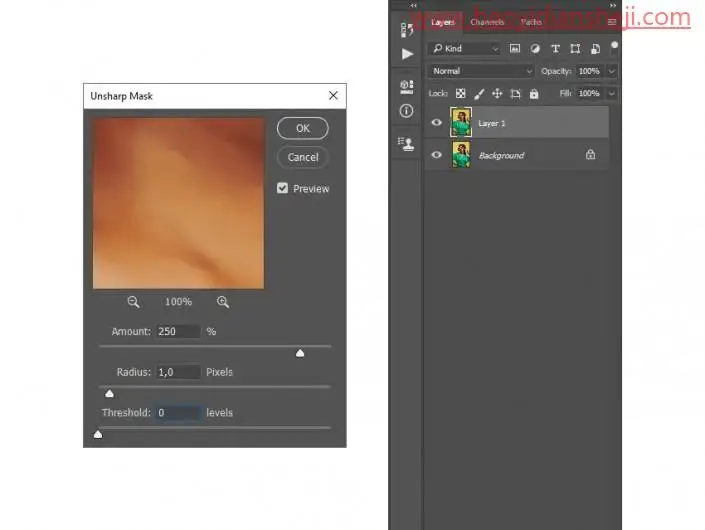The height and width of the screenshot is (530, 705).
Task: Expand the Opacity slider dropdown arrow
Action: click(611, 71)
